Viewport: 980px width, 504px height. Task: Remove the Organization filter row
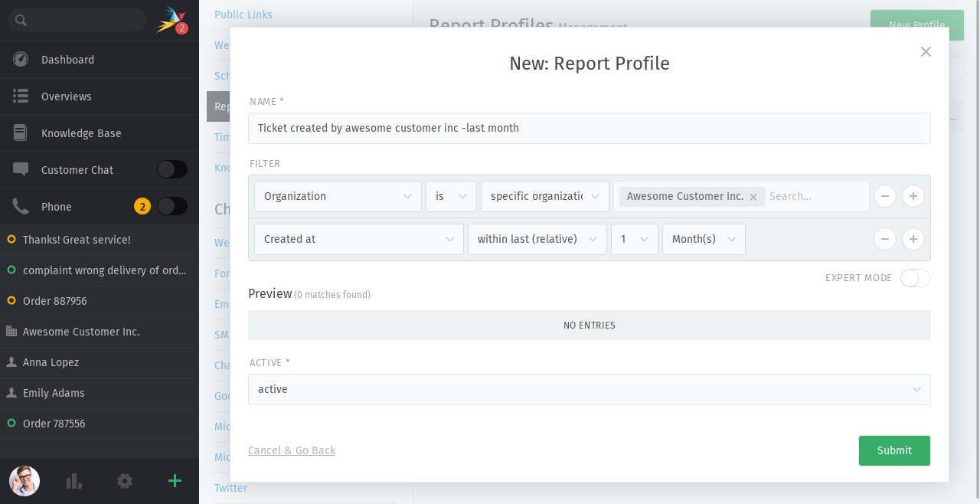[884, 196]
